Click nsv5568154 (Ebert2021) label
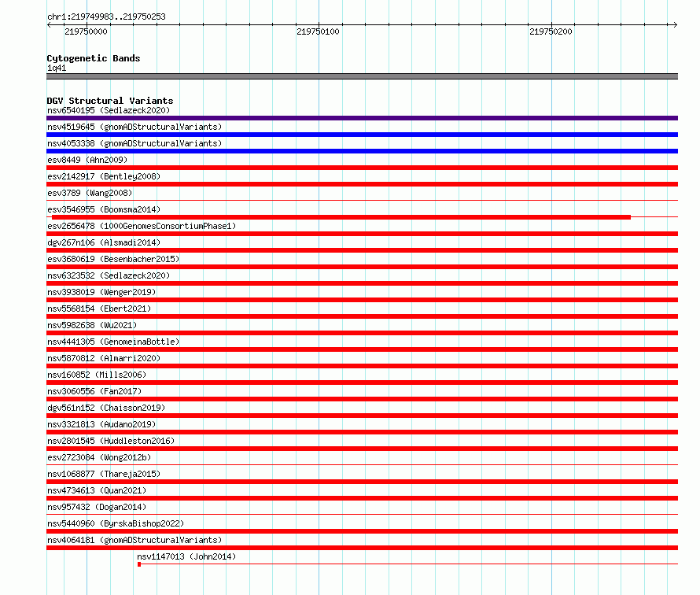 (99, 309)
